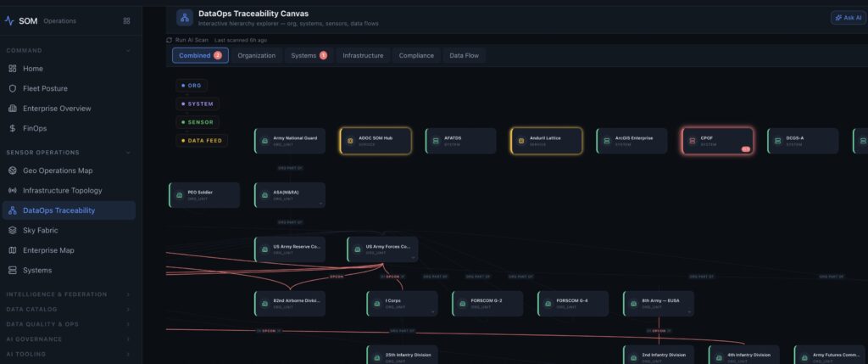Switch to the Compliance tab
Screen dimensions: 868x364
[x=416, y=56]
